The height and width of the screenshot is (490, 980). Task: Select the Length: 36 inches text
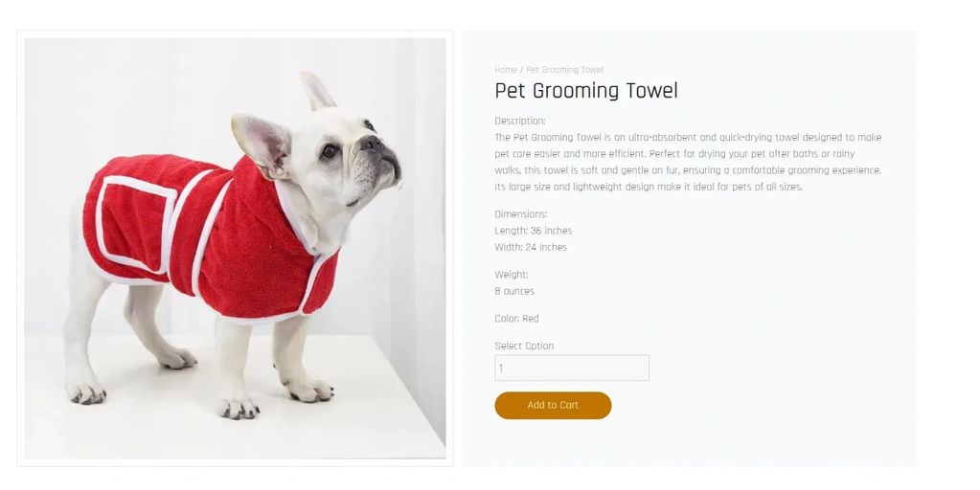(x=534, y=231)
